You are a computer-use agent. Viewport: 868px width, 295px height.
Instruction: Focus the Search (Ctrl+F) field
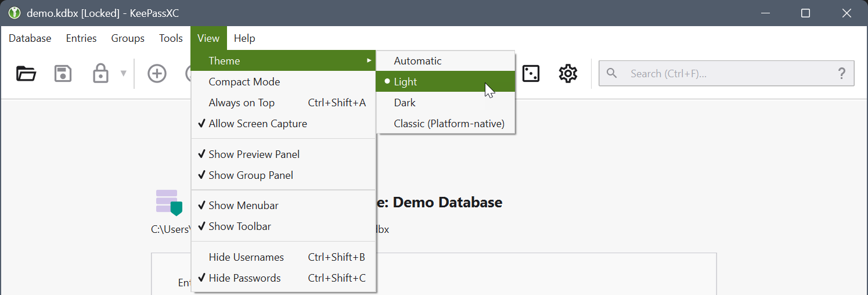pyautogui.click(x=726, y=74)
